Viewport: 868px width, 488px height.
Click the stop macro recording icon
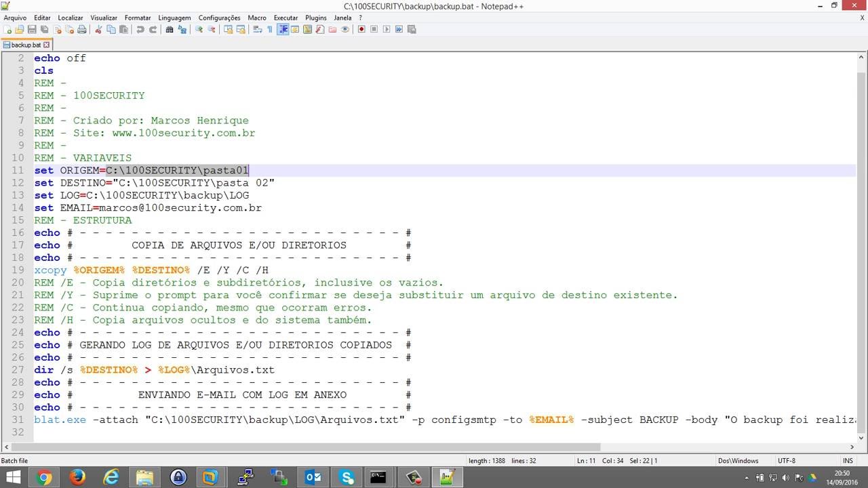point(374,30)
